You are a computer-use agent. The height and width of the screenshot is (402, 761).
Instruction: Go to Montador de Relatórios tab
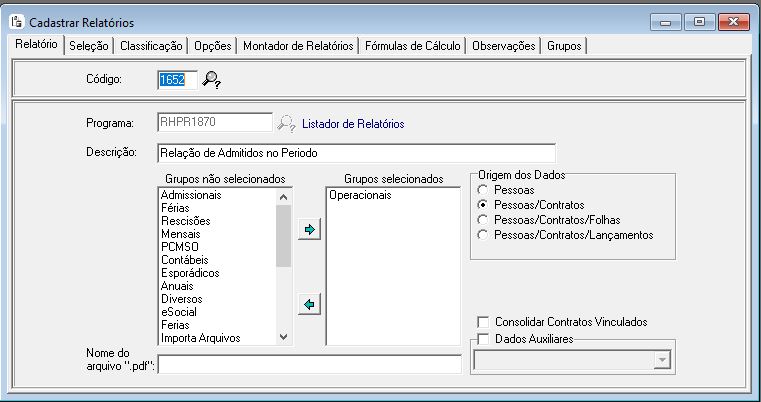click(298, 46)
